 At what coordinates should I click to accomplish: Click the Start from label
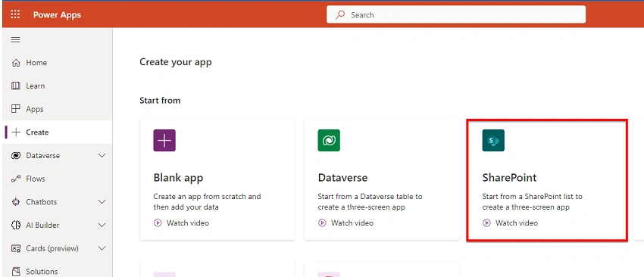pos(160,101)
